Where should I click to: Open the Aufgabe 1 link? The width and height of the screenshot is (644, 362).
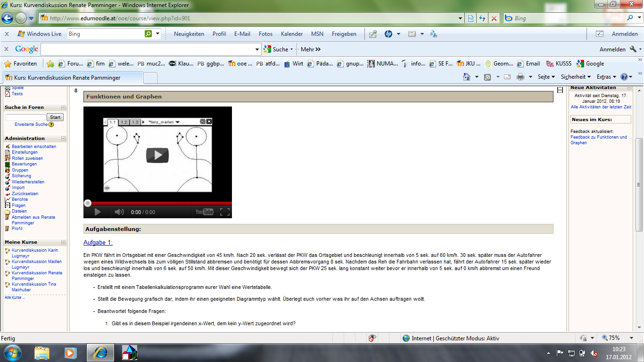coord(98,242)
